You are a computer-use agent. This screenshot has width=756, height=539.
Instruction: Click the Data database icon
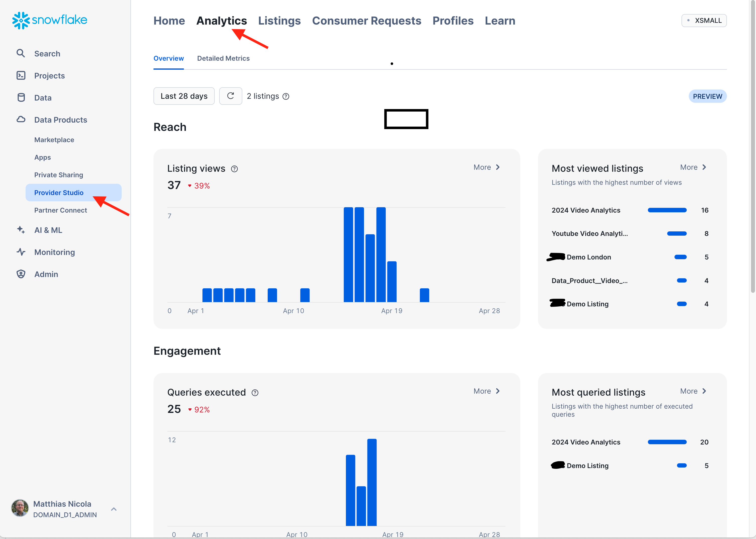tap(21, 98)
